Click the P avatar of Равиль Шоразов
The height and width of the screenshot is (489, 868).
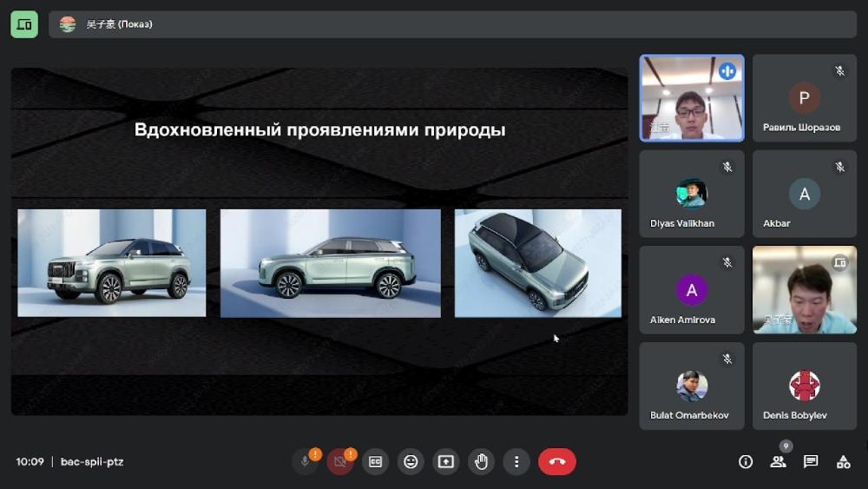pos(805,98)
